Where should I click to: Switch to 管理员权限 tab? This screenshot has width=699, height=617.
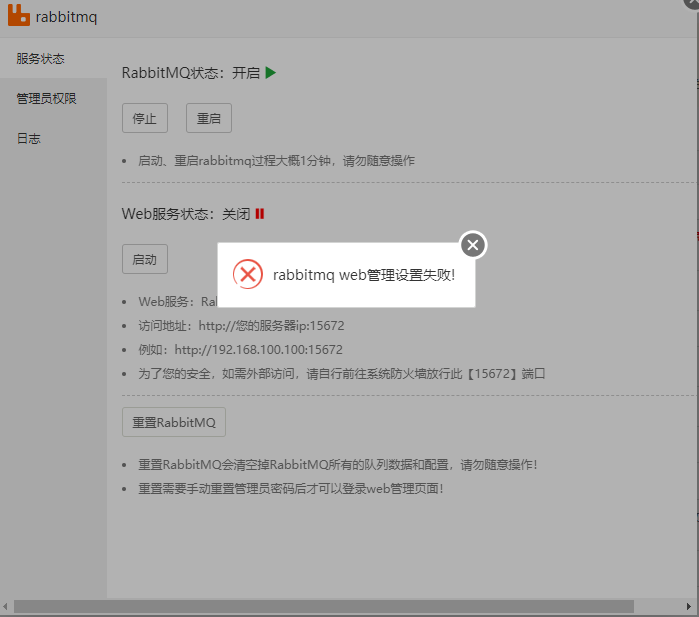pos(53,98)
